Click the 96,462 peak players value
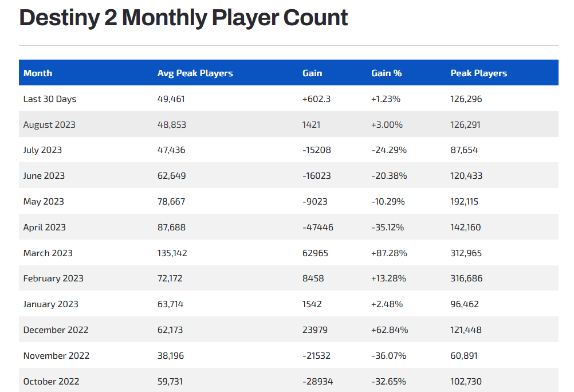This screenshot has width=574, height=392. (465, 304)
